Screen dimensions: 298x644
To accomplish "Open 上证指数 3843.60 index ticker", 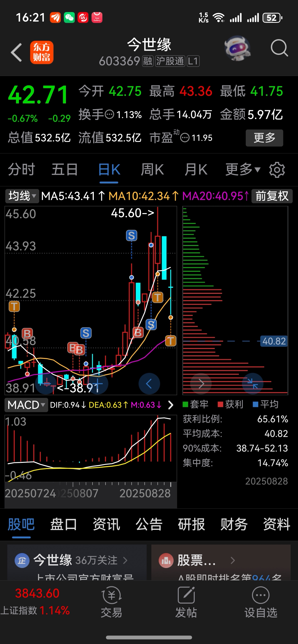I will point(35,602).
